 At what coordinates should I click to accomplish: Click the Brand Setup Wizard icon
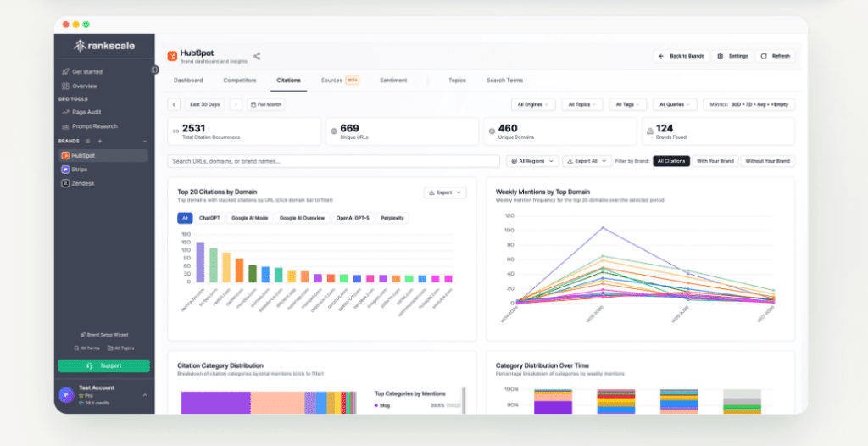point(82,335)
